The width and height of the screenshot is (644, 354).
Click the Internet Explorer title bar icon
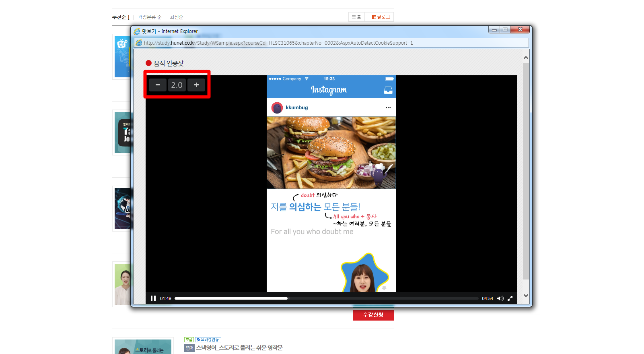[137, 31]
